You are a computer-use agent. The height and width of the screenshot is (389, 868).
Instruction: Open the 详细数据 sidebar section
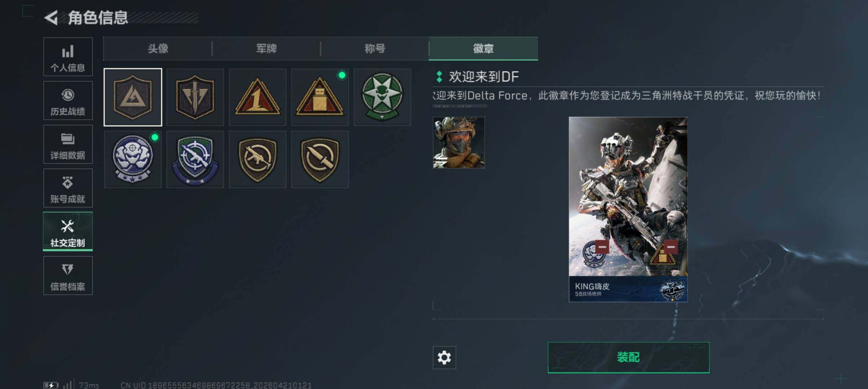(x=68, y=144)
